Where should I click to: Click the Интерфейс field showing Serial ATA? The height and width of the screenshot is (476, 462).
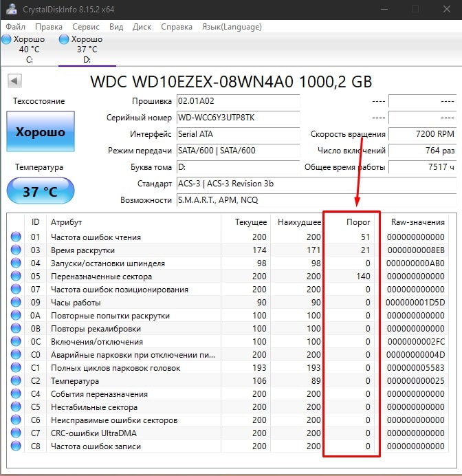tap(238, 134)
